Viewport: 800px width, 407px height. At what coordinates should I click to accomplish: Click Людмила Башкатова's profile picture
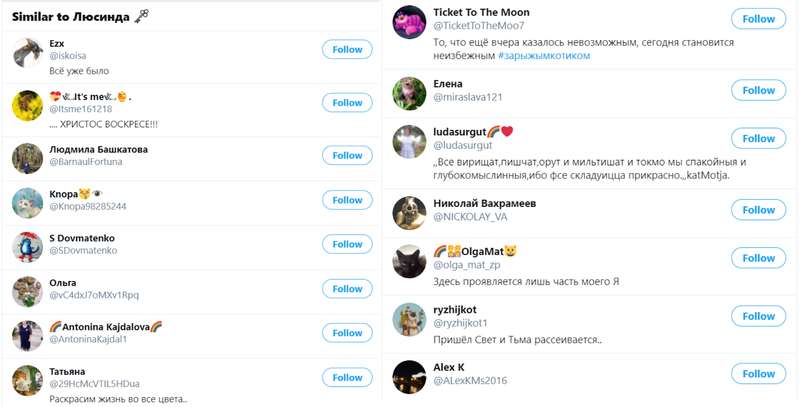[x=27, y=157]
